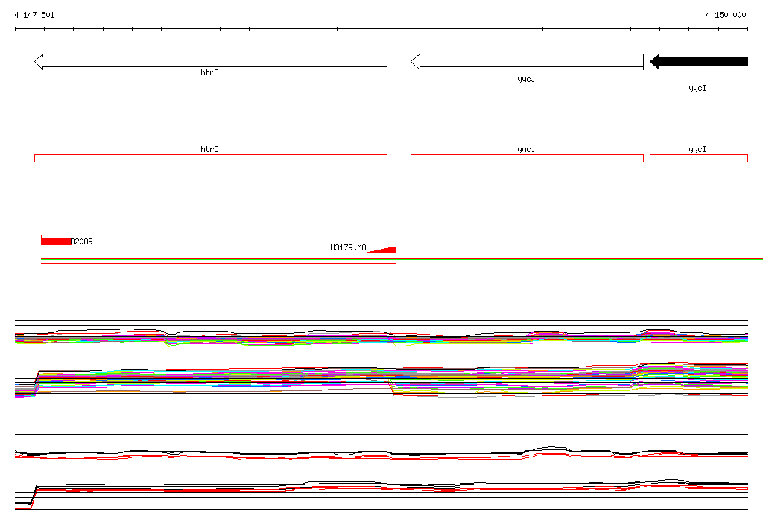Click the yycJ label under the arrow
The image size is (763, 532).
point(526,79)
